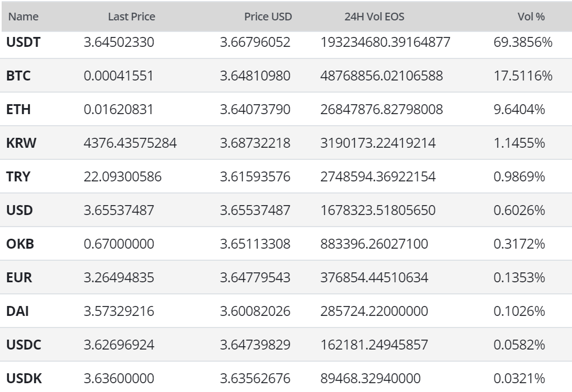
Task: Select the EUR row name
Action: (19, 277)
